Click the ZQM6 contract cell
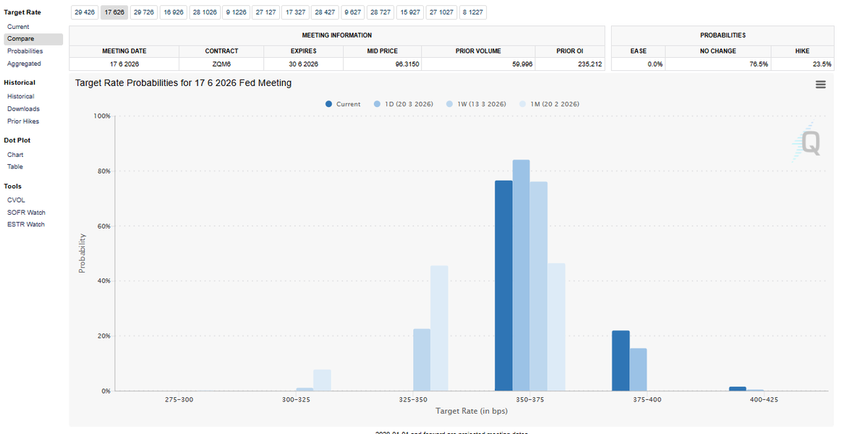The width and height of the screenshot is (868, 434). (221, 64)
